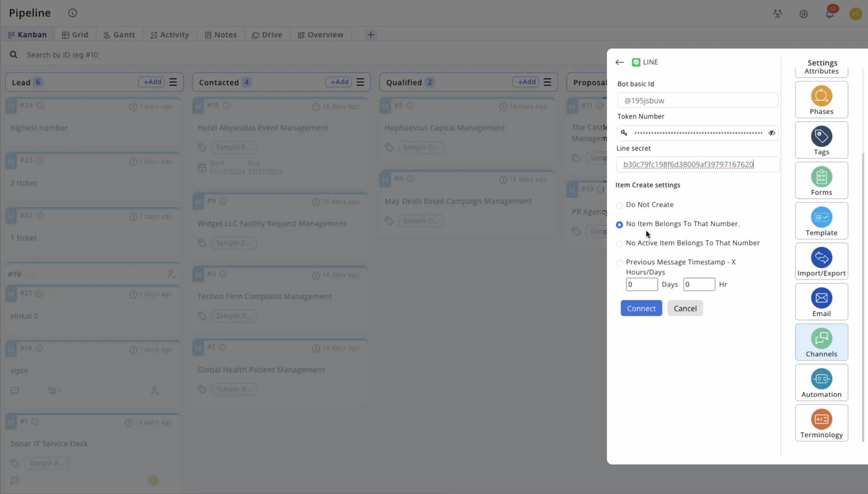This screenshot has width=868, height=494.
Task: Click the settings panel scrollbar
Action: tap(863, 297)
